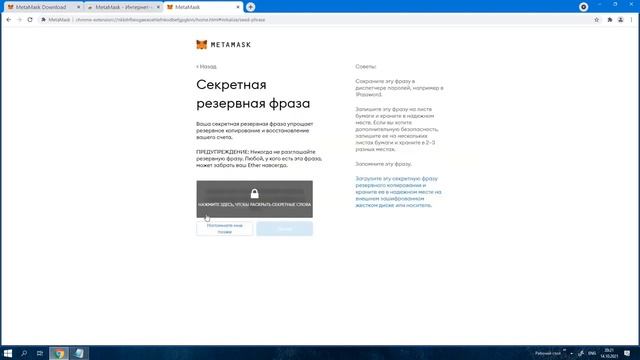
Task: Open the notepad app in taskbar
Action: tap(79, 353)
